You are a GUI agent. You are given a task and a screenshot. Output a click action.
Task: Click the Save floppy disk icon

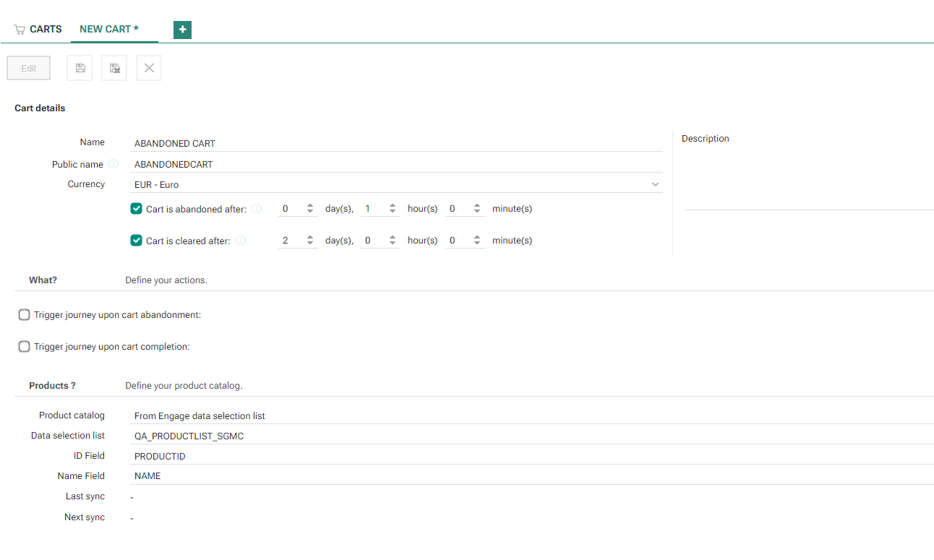click(80, 68)
